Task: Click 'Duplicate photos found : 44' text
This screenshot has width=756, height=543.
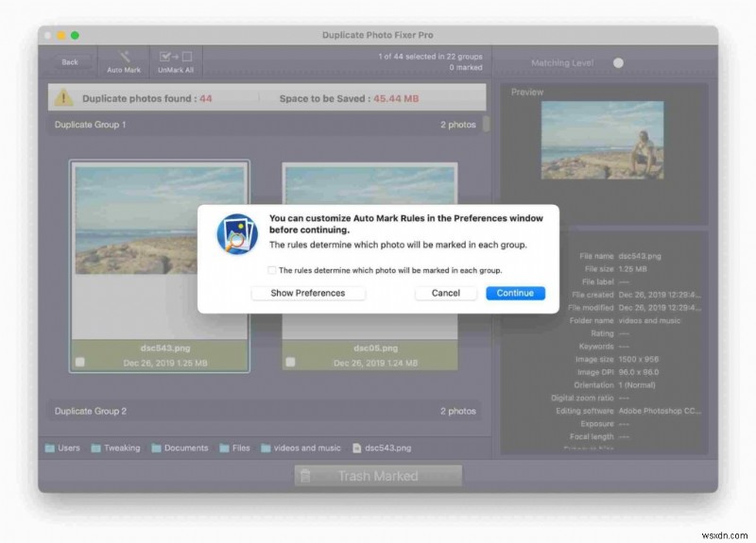Action: 147,98
